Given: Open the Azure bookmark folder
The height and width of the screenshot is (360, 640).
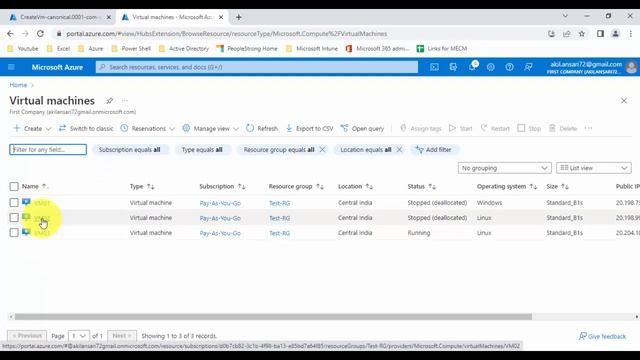Looking at the screenshot, I should click(91, 49).
